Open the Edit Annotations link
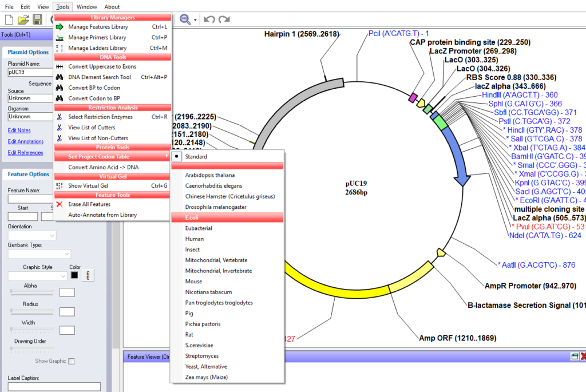 tap(26, 141)
